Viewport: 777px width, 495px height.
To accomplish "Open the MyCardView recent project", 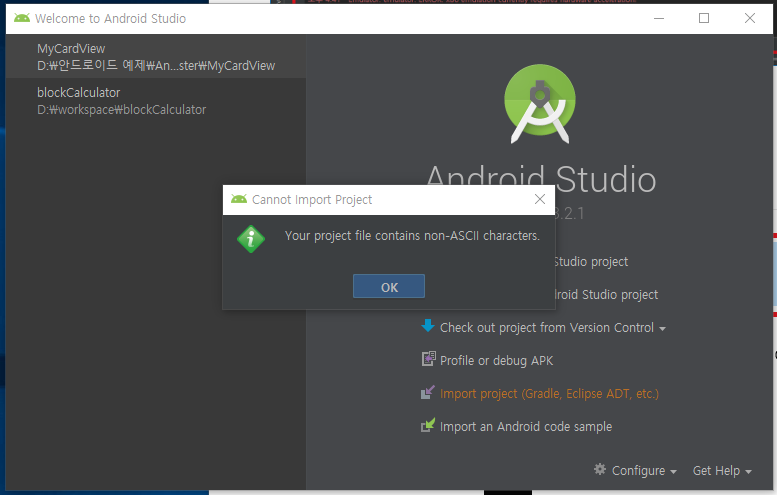I will click(x=156, y=56).
